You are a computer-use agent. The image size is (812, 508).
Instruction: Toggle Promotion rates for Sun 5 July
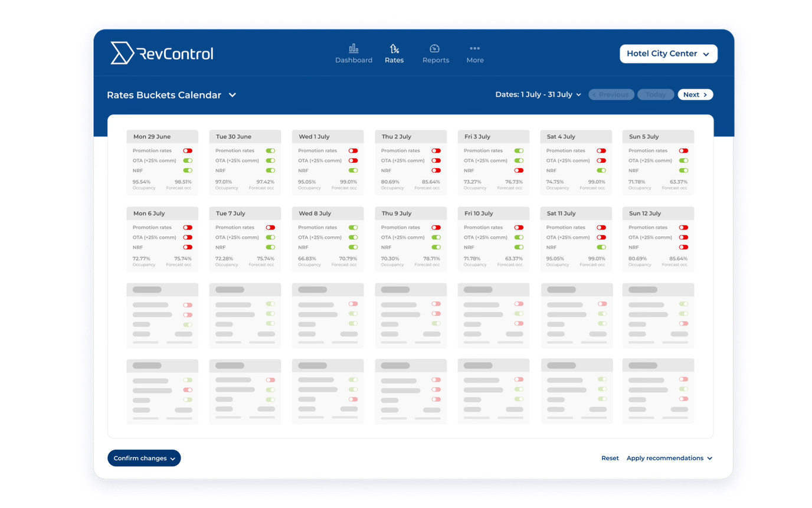pyautogui.click(x=683, y=151)
